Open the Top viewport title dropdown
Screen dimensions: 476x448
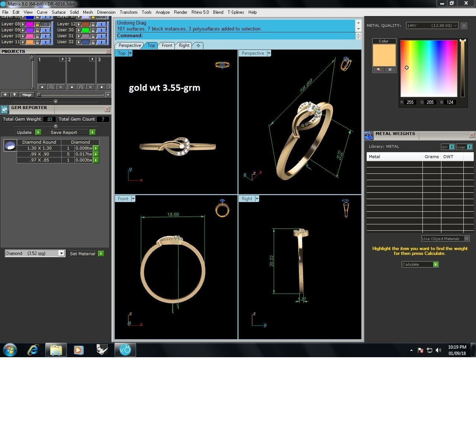click(x=130, y=53)
